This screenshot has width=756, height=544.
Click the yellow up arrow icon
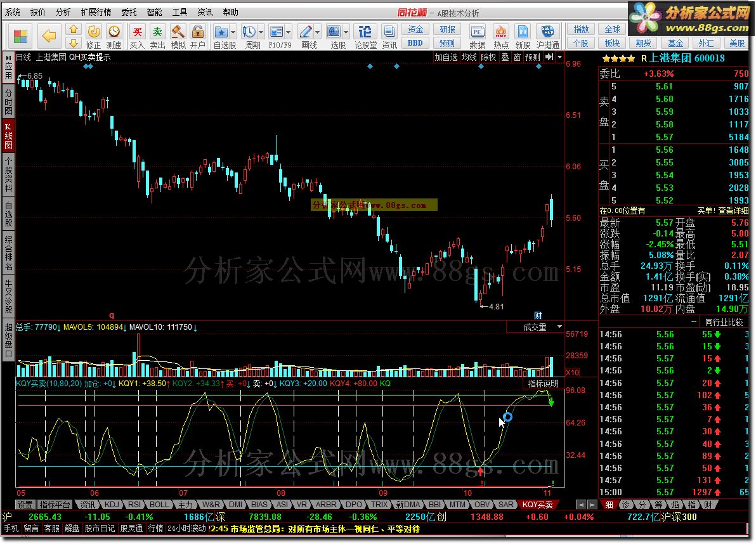coord(73,30)
